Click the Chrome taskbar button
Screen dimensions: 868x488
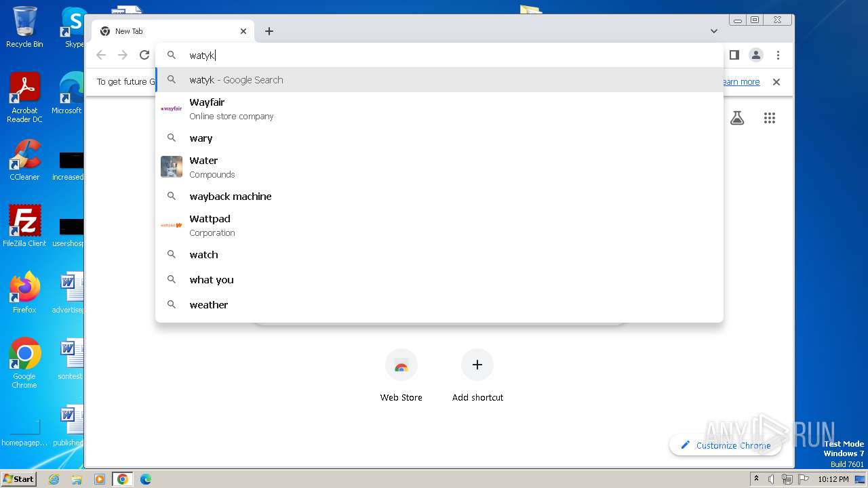pyautogui.click(x=122, y=479)
